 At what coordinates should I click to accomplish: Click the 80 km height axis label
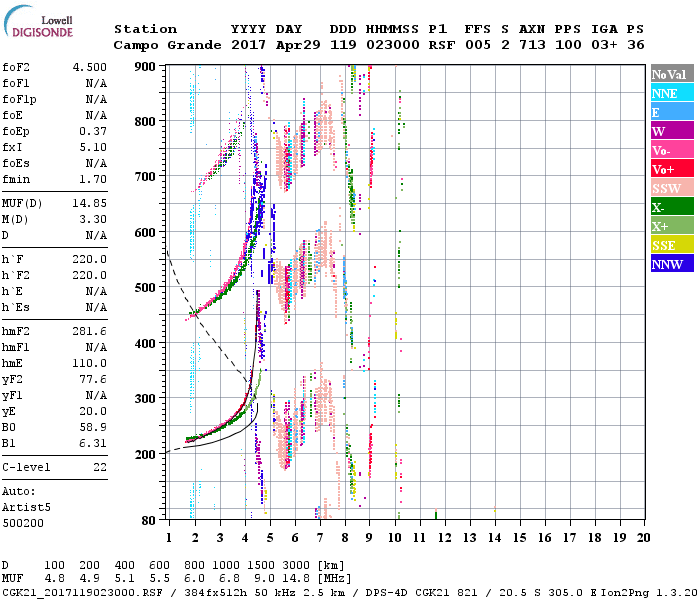click(149, 521)
